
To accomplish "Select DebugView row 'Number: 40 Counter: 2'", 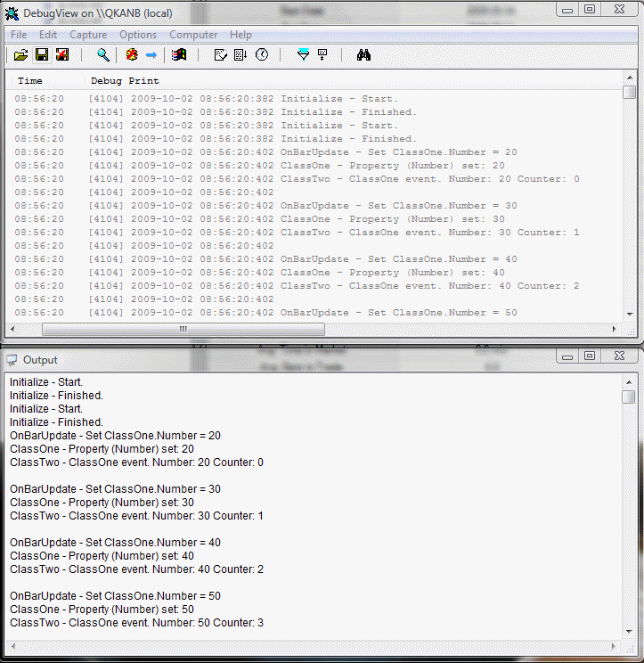I will (314, 286).
